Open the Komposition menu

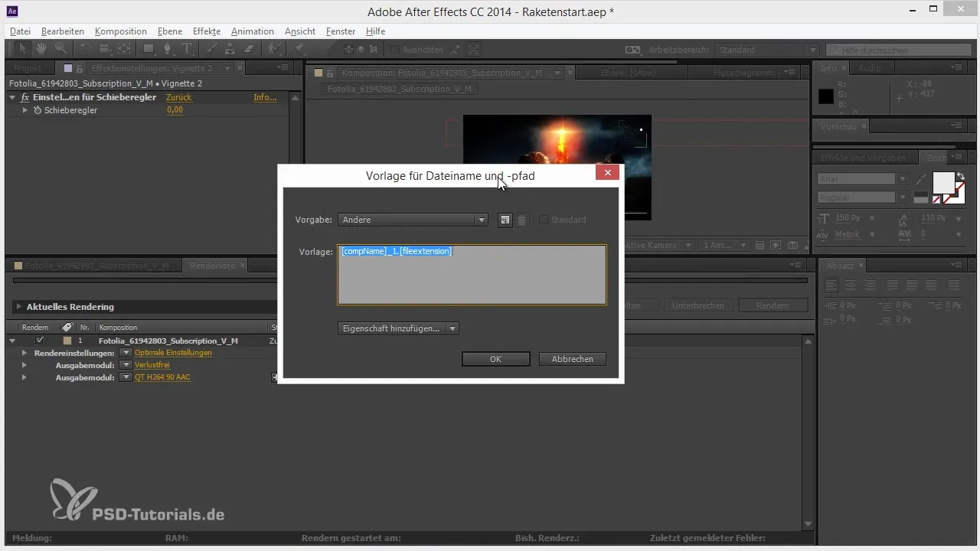(x=121, y=31)
